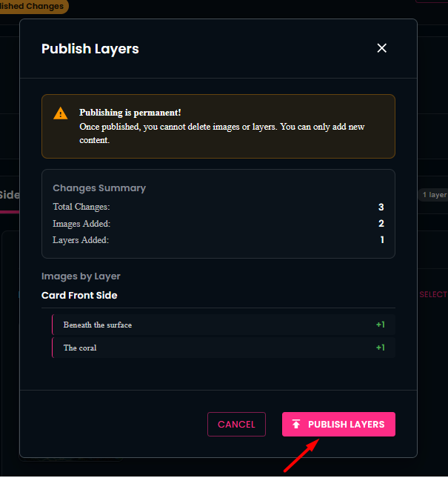Click the Images Added count value
This screenshot has width=448, height=478.
[381, 224]
